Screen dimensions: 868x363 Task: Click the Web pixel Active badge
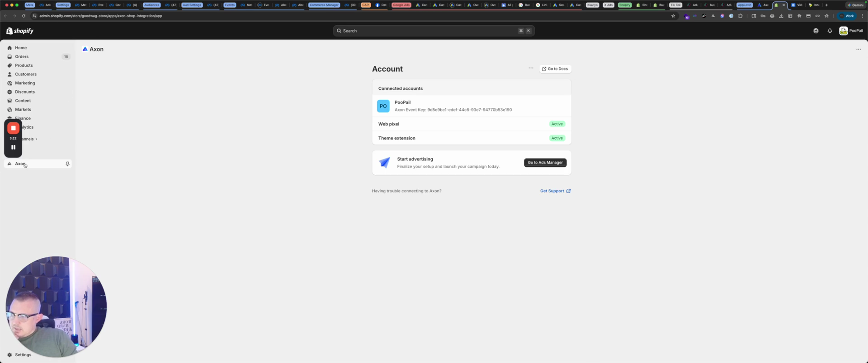(x=557, y=124)
